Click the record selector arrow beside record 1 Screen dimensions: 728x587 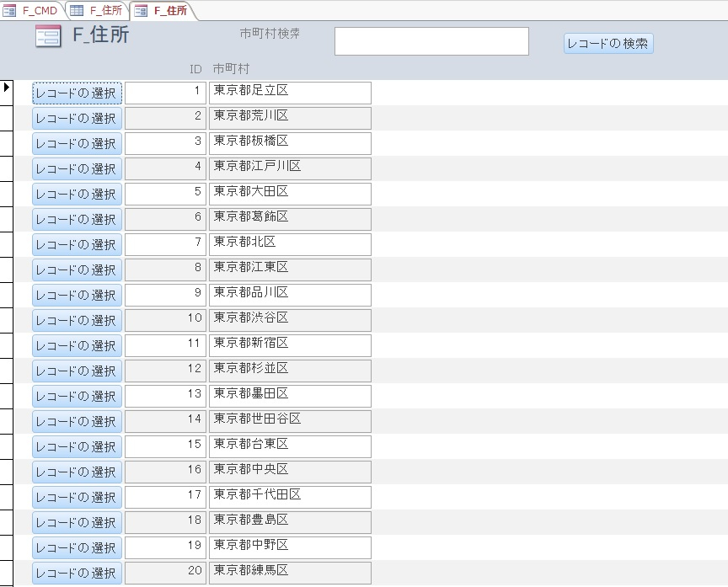[x=5, y=87]
